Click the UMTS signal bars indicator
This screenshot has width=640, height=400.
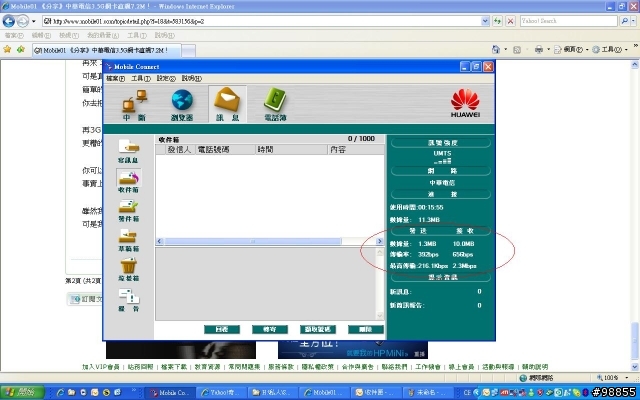[442, 161]
